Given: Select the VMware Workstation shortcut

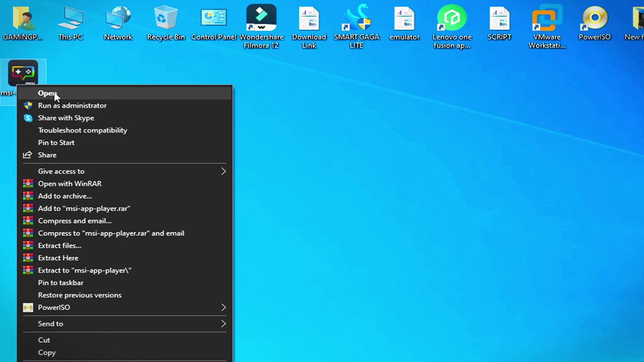Looking at the screenshot, I should point(547,26).
